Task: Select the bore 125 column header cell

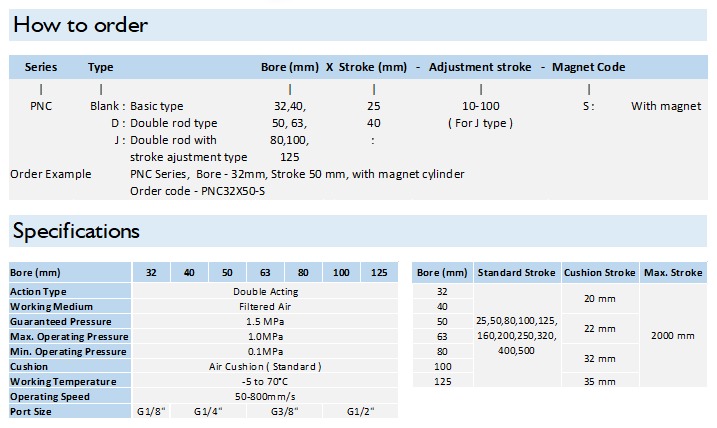Action: (x=379, y=273)
